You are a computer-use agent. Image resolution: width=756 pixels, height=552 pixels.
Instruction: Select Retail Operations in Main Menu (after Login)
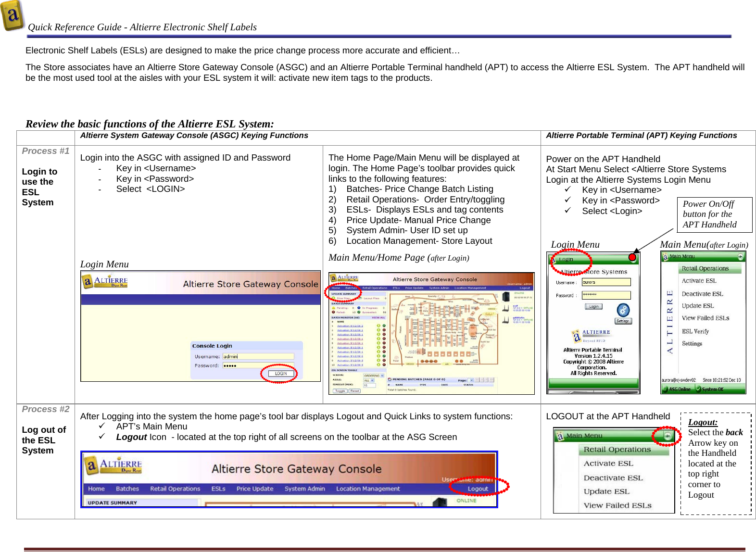click(710, 268)
